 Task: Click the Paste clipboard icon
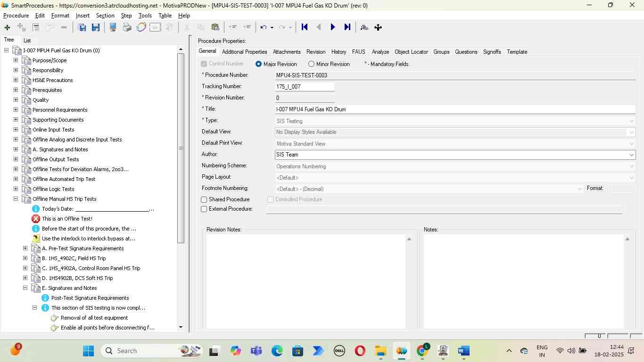pos(215,27)
